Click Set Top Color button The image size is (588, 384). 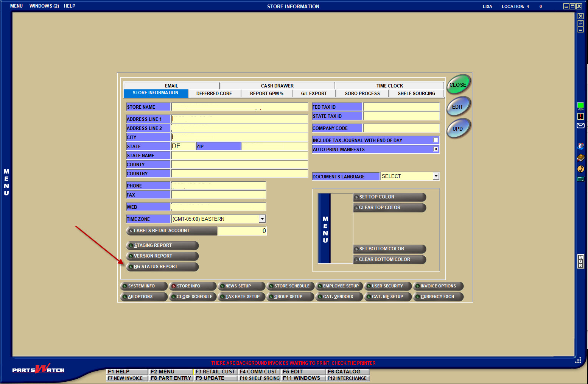pyautogui.click(x=389, y=197)
